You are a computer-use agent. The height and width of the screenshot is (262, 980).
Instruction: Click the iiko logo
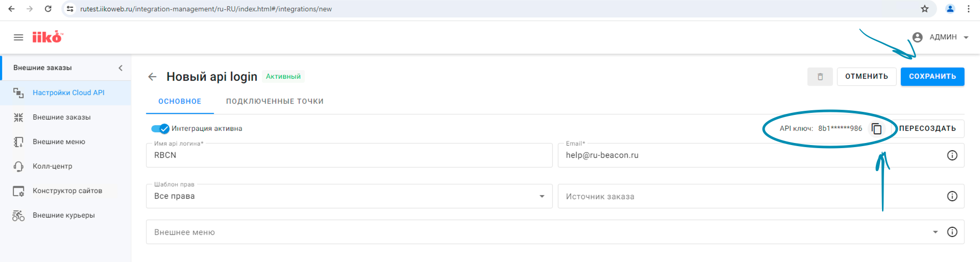(47, 37)
